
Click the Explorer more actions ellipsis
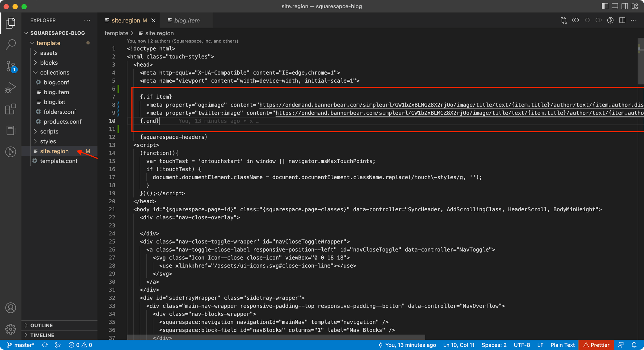tap(87, 20)
